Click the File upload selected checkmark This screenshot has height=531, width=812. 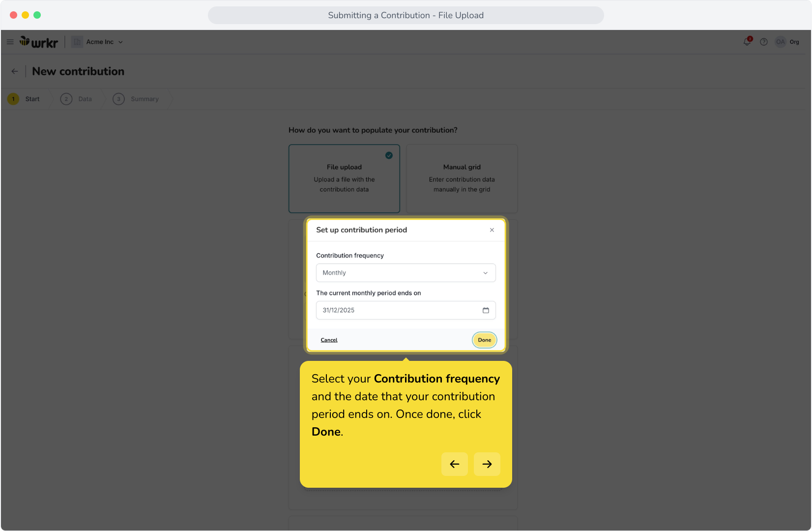(389, 155)
